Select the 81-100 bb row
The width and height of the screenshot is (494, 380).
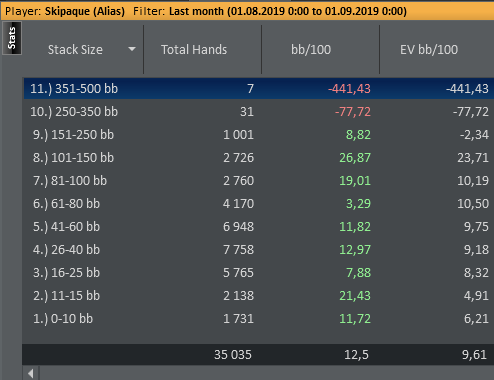(259, 181)
